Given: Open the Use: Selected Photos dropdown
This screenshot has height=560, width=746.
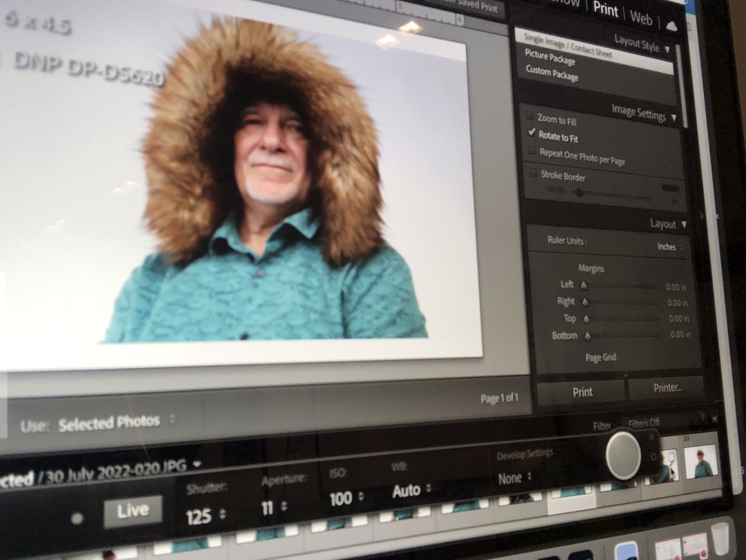Looking at the screenshot, I should 116,424.
